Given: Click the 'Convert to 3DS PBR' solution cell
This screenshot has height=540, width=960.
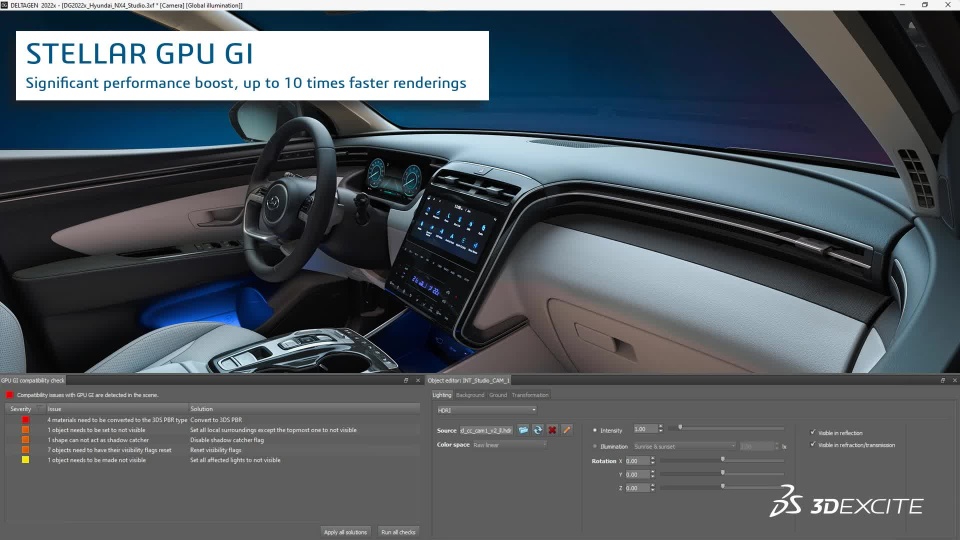Looking at the screenshot, I should [x=216, y=420].
